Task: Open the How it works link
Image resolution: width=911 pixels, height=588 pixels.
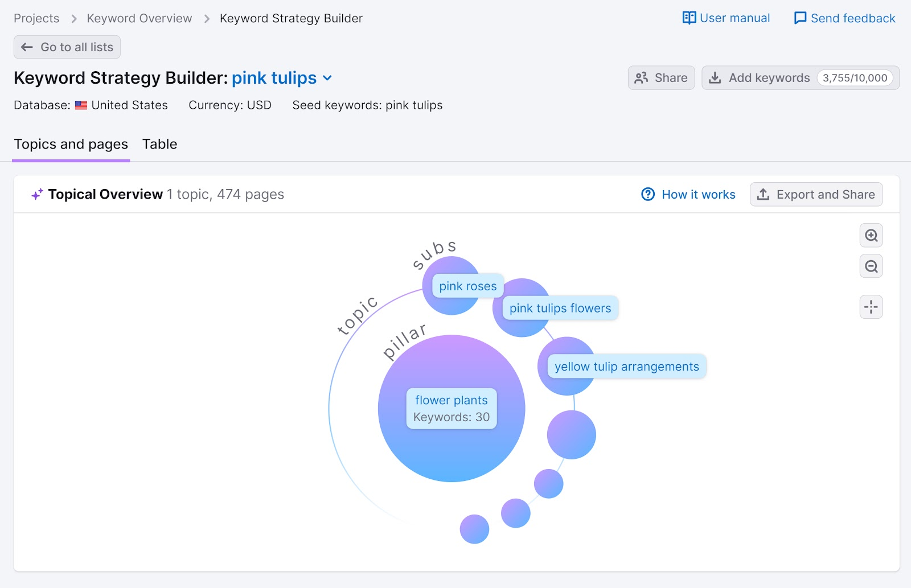Action: click(688, 194)
